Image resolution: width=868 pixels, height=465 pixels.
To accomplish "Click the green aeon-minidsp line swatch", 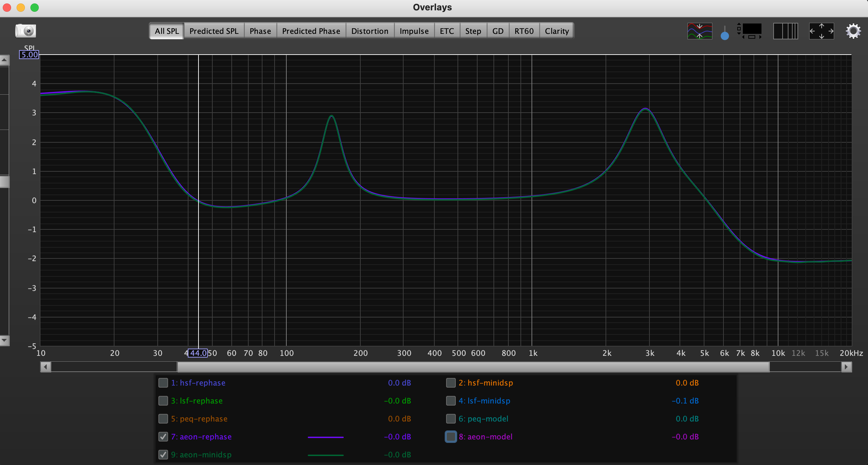I will tap(326, 455).
